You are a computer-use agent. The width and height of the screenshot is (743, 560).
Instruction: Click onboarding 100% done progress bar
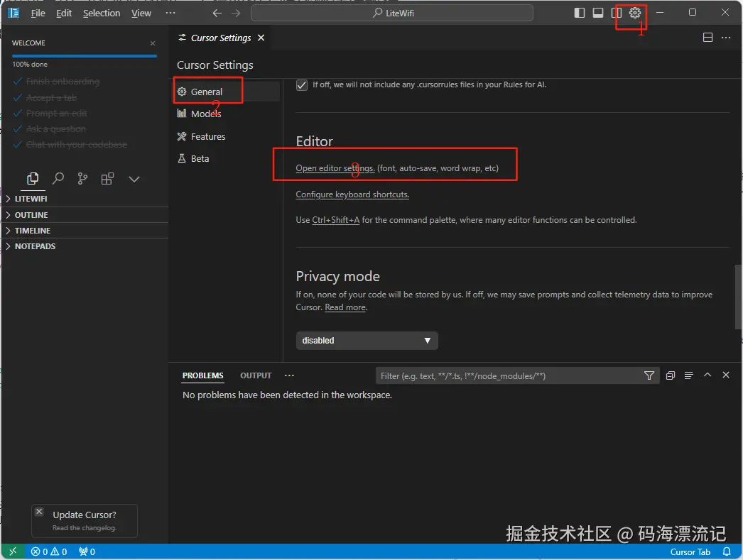(x=85, y=56)
